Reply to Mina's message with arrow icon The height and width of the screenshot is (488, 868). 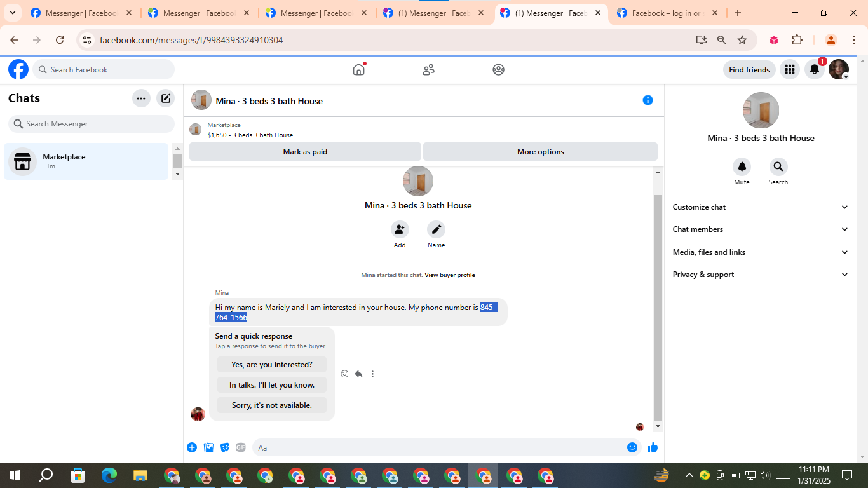coord(358,374)
